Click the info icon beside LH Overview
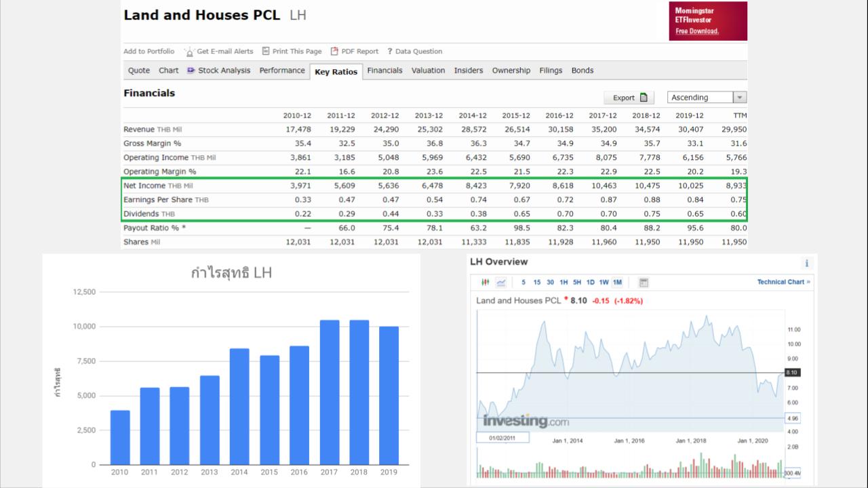This screenshot has height=488, width=868. [806, 263]
